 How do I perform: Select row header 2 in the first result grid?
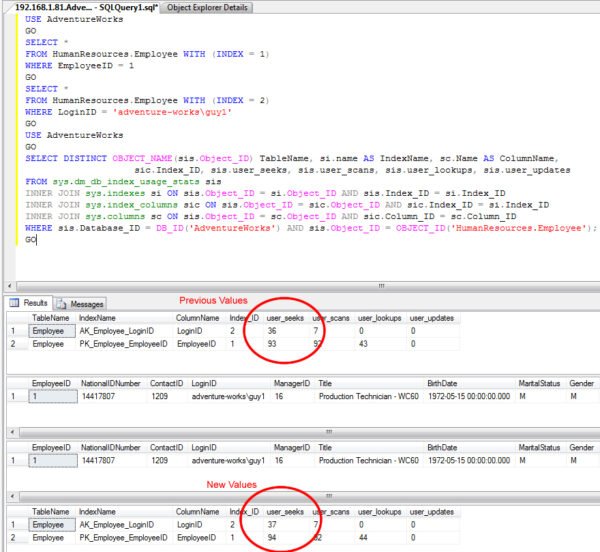click(13, 344)
